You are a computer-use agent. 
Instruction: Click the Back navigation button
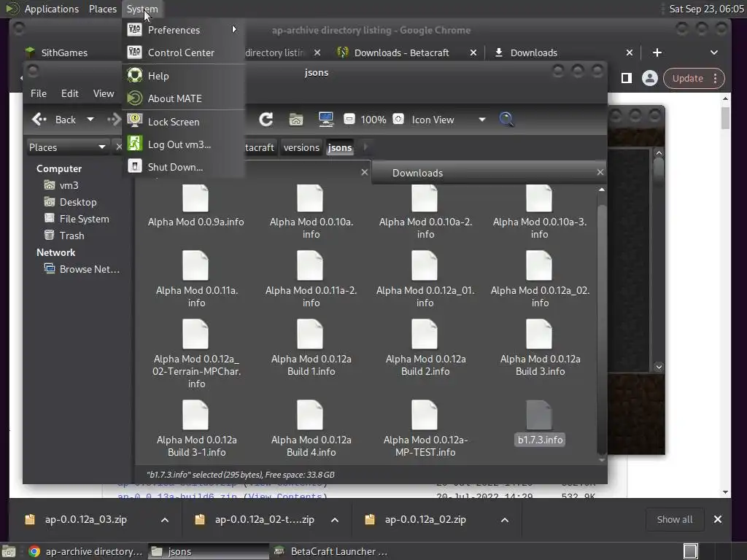coord(54,120)
